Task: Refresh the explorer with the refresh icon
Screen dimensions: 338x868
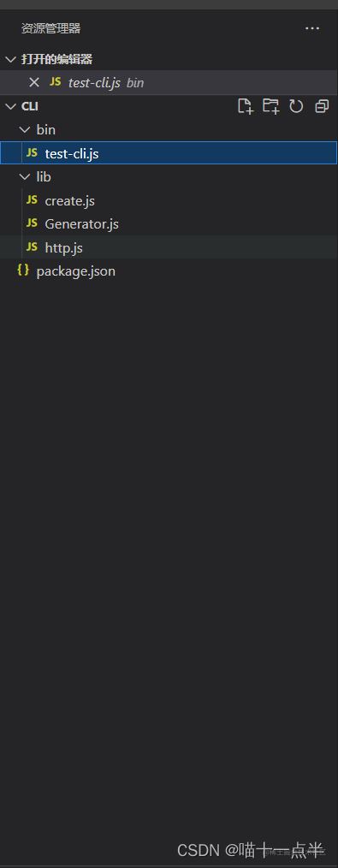Action: [297, 106]
